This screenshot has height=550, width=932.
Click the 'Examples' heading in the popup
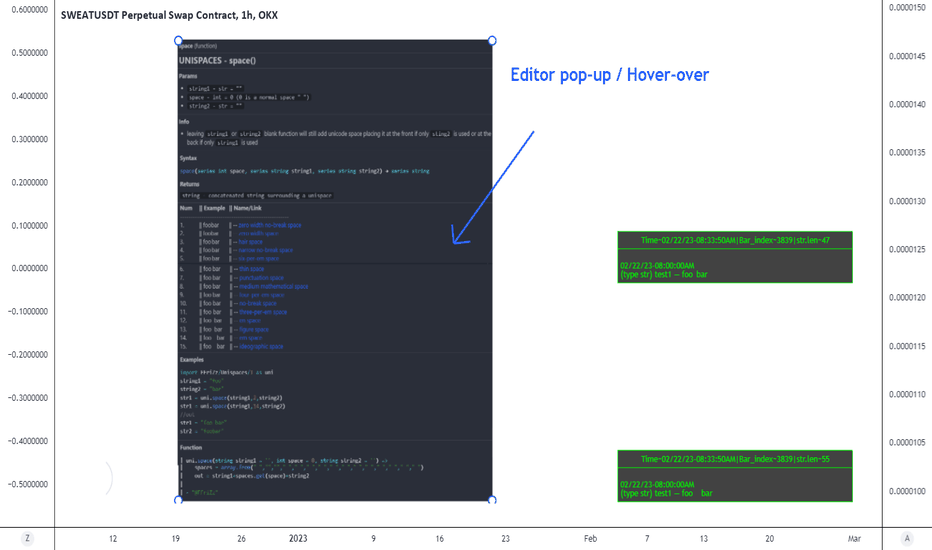[x=191, y=360]
